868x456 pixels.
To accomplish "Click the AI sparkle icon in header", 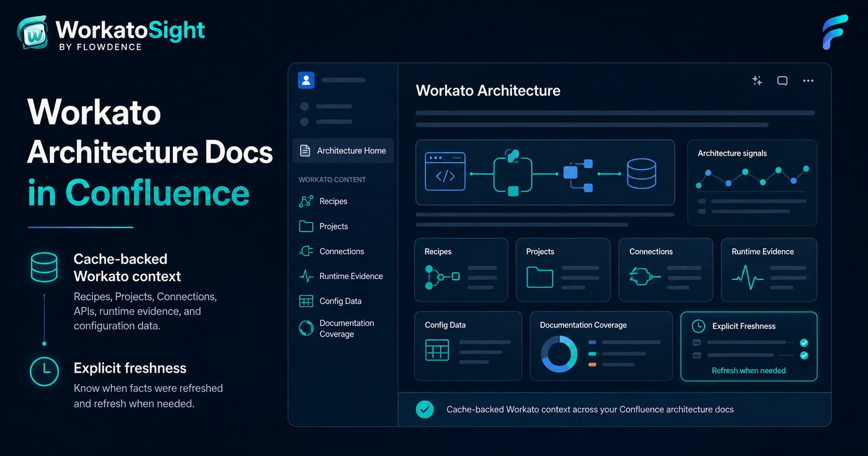I will (757, 81).
